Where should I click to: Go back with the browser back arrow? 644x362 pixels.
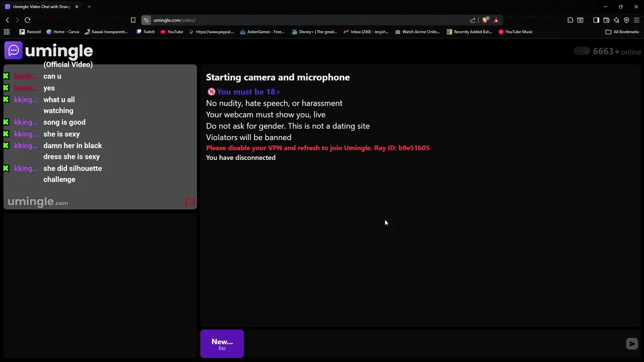8,20
